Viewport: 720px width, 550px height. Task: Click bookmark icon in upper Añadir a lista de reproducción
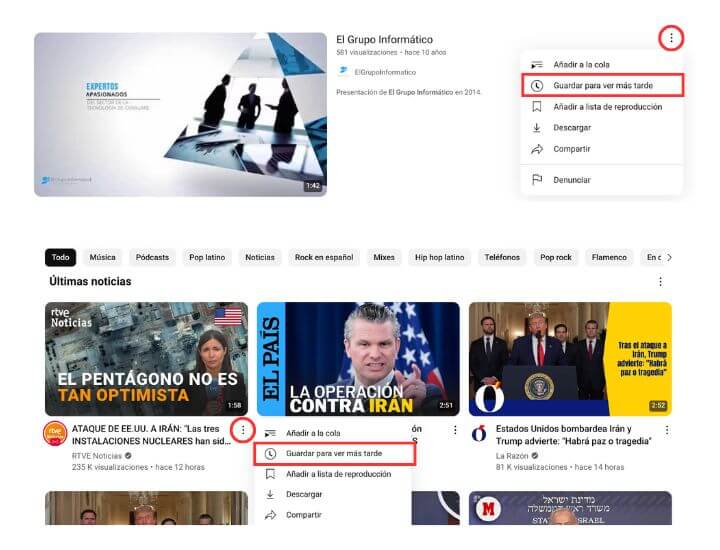pyautogui.click(x=536, y=107)
